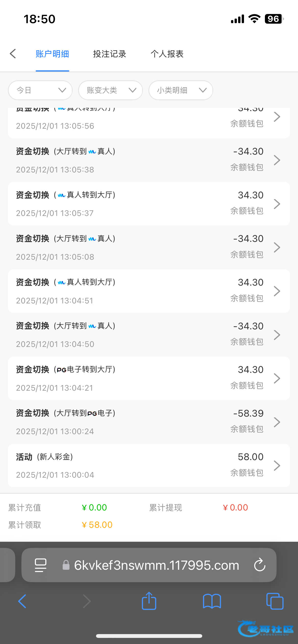Open the Safari share sheet icon
The height and width of the screenshot is (644, 298).
pos(149,601)
